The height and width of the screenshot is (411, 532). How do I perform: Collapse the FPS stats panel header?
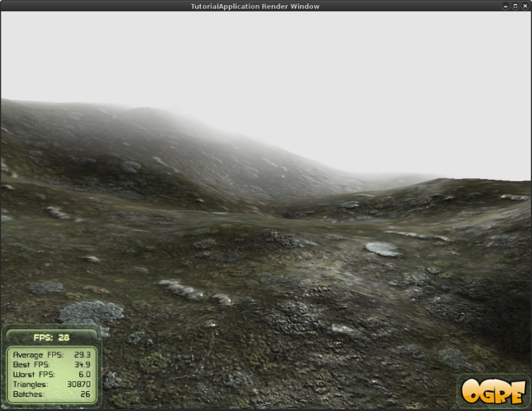(x=52, y=337)
